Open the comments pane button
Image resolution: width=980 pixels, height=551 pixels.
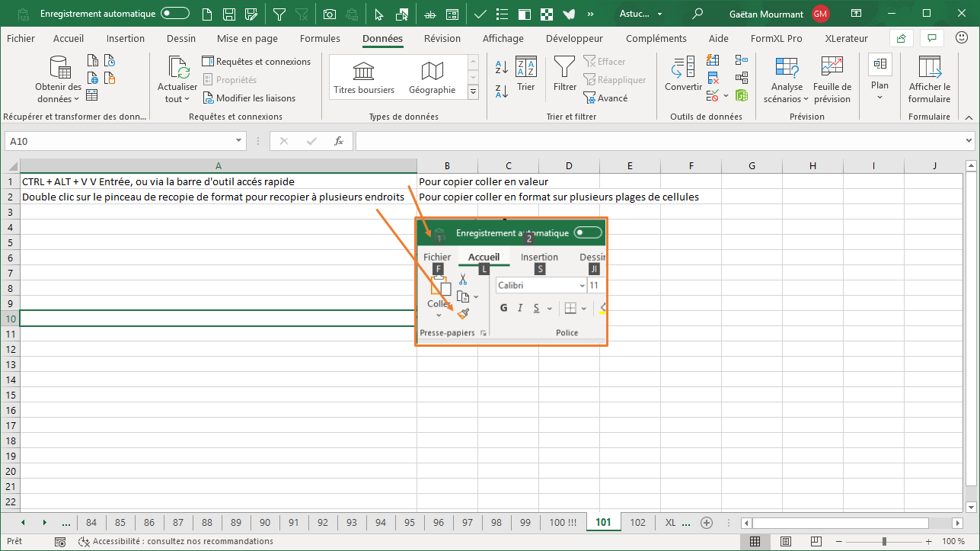click(x=931, y=39)
